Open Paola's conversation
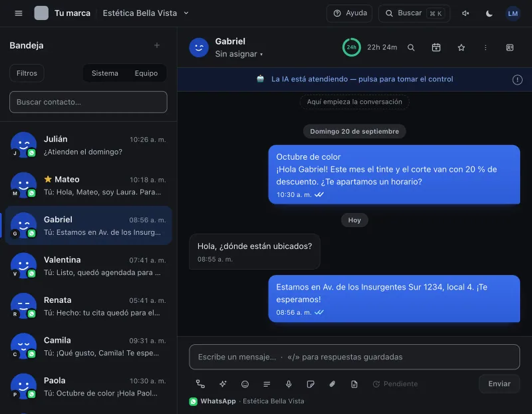Viewport: 532px width, 414px height. coord(88,387)
